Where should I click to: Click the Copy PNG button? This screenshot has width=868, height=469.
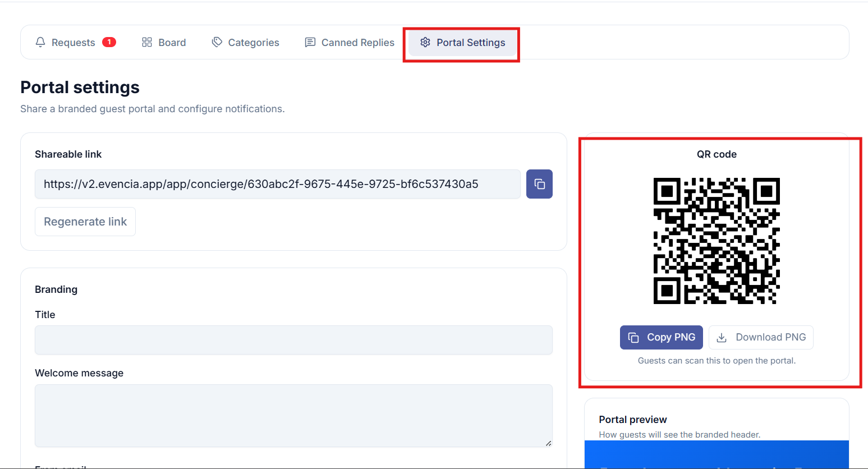pos(662,337)
